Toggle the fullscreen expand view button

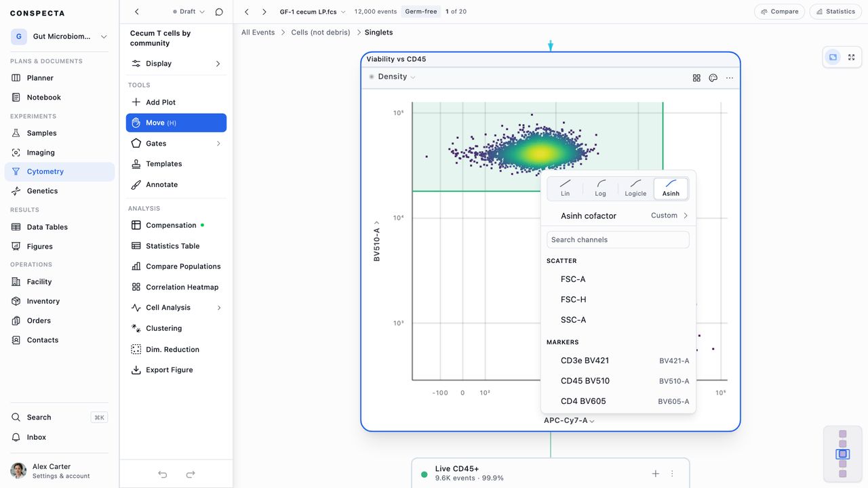[852, 58]
